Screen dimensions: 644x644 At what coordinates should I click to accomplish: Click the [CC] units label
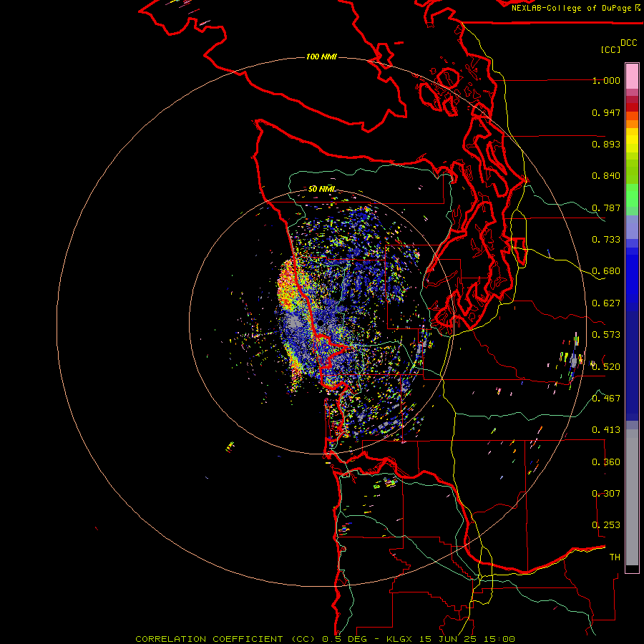[x=610, y=49]
